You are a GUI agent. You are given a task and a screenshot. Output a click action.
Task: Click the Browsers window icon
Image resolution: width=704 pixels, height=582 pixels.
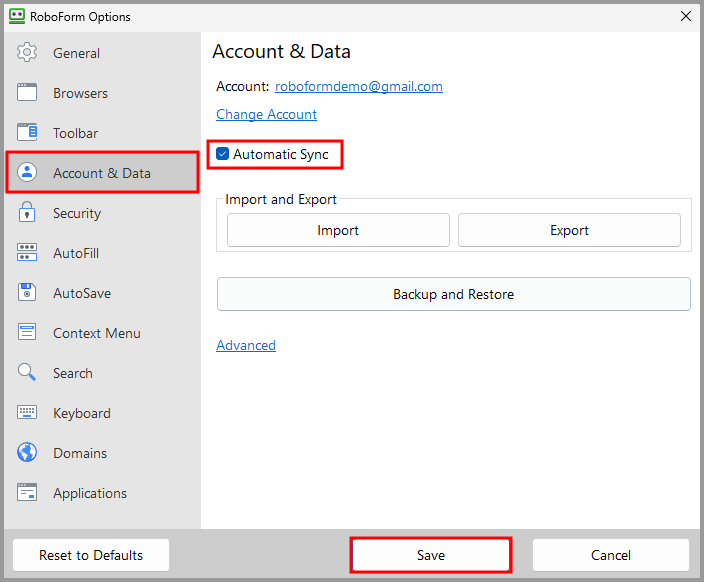click(27, 93)
